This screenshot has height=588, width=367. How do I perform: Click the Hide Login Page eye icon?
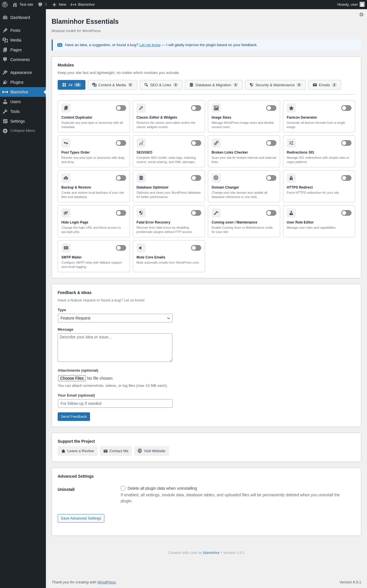pos(66,213)
